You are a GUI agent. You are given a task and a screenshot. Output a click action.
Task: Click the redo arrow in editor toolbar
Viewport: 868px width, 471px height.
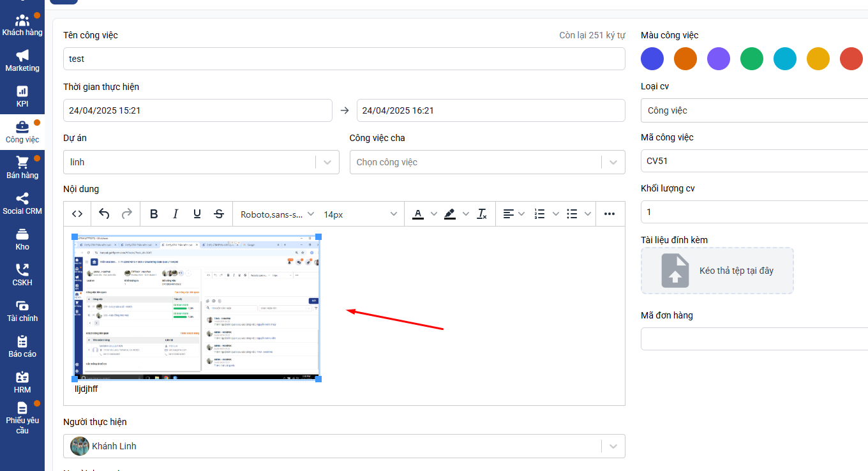(x=126, y=214)
